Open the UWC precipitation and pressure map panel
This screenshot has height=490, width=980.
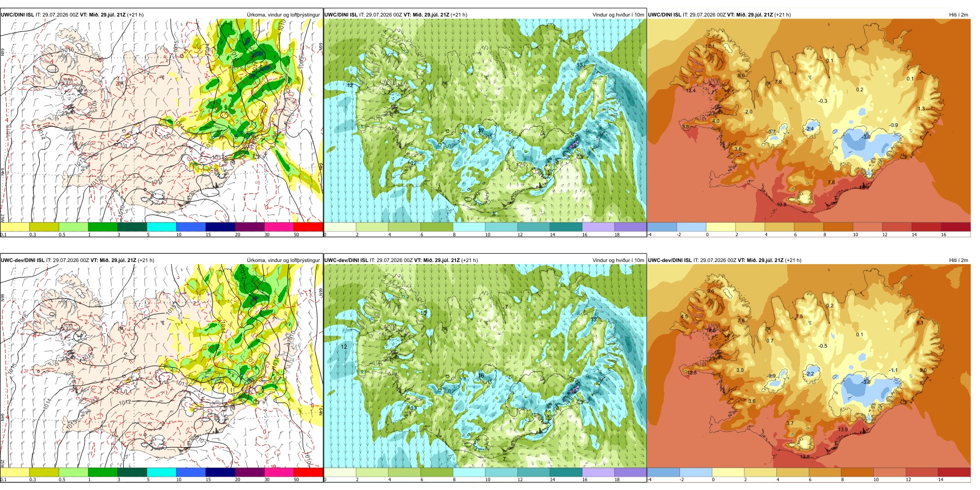click(x=161, y=121)
